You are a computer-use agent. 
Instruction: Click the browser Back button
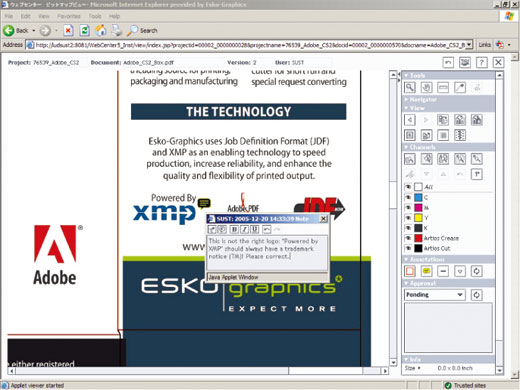[16, 31]
